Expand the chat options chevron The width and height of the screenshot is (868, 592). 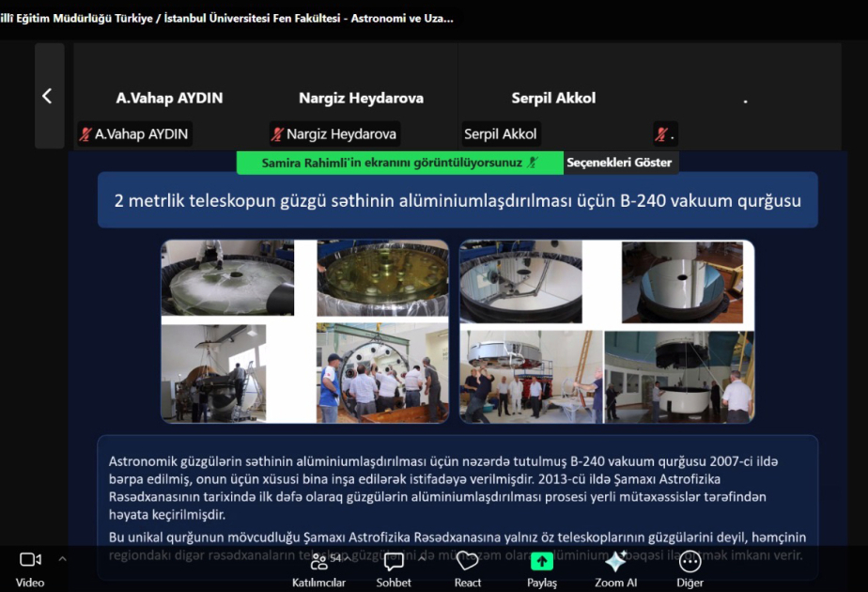pyautogui.click(x=422, y=559)
